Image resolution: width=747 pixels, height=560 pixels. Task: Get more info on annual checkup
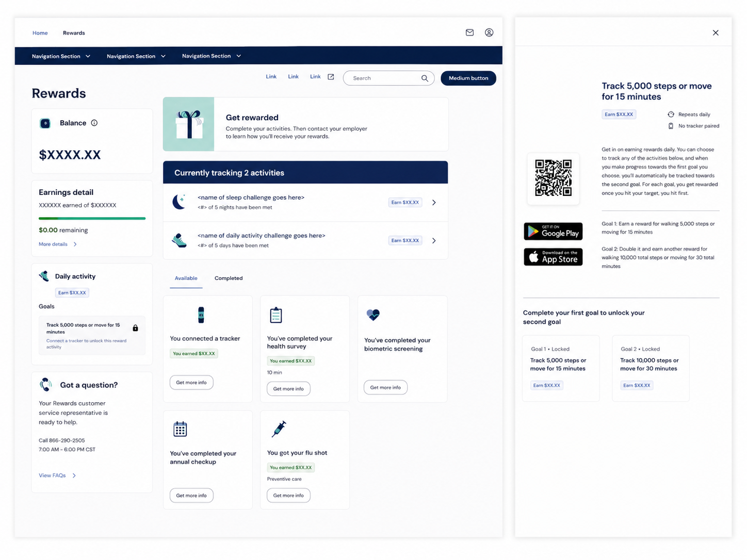point(191,496)
